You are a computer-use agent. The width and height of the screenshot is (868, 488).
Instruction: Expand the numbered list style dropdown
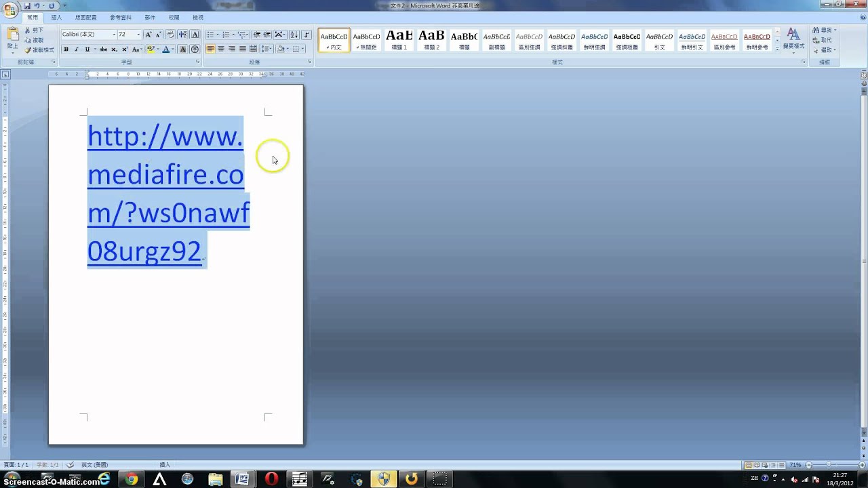click(233, 35)
